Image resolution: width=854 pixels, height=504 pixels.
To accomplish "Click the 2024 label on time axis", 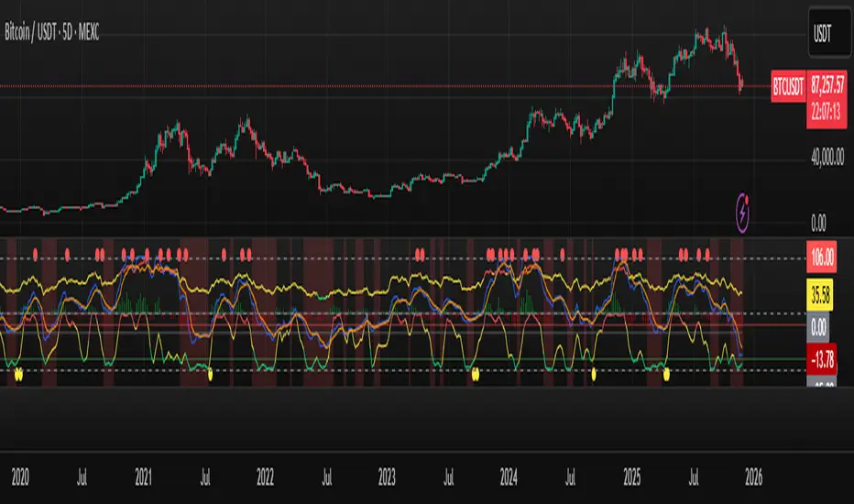I will pos(509,477).
